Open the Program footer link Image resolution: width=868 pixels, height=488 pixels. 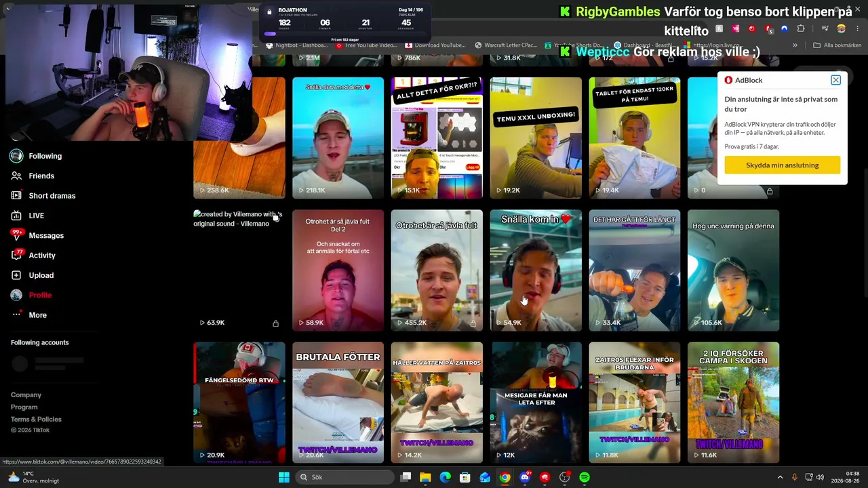24,407
